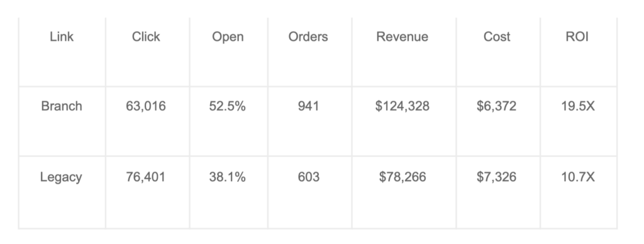Select the 603 orders cell
The width and height of the screenshot is (644, 244).
coord(308,177)
